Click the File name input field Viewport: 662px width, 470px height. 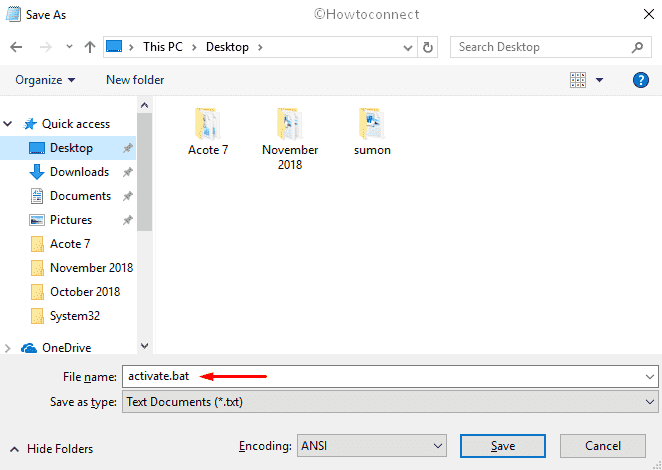(x=390, y=376)
